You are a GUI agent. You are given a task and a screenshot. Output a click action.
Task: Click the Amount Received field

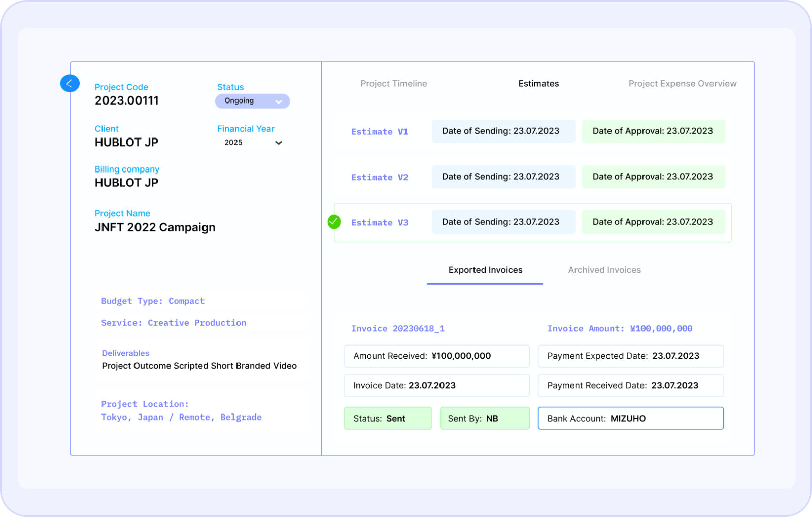[x=436, y=356]
